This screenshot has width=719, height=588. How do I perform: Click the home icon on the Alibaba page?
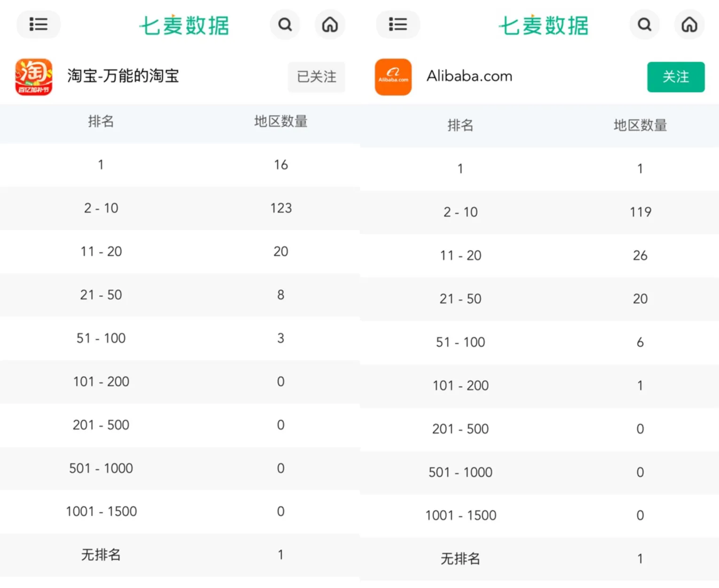pyautogui.click(x=689, y=24)
